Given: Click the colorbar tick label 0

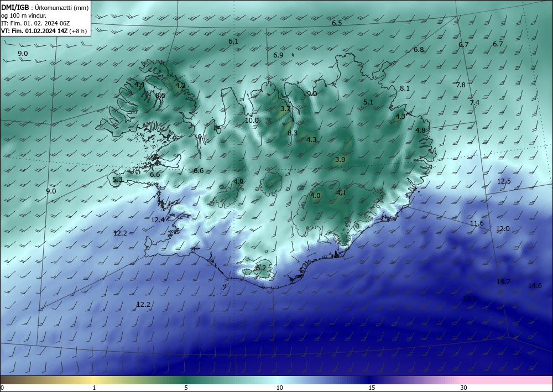Looking at the screenshot, I should (x=2, y=388).
